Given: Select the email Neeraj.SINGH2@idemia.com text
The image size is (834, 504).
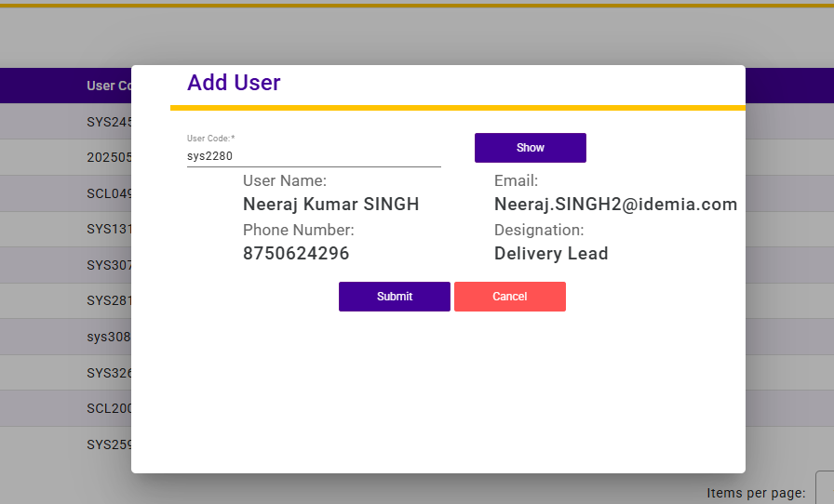Looking at the screenshot, I should click(615, 205).
